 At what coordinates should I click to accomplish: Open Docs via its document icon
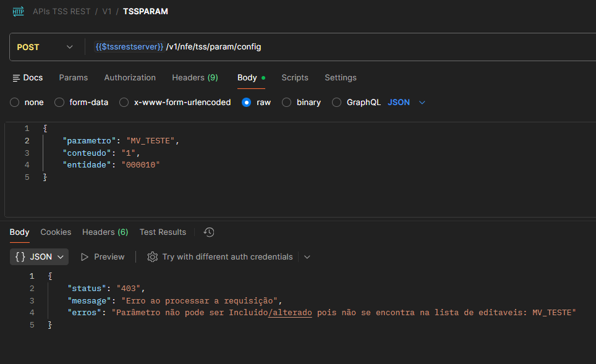tap(16, 78)
